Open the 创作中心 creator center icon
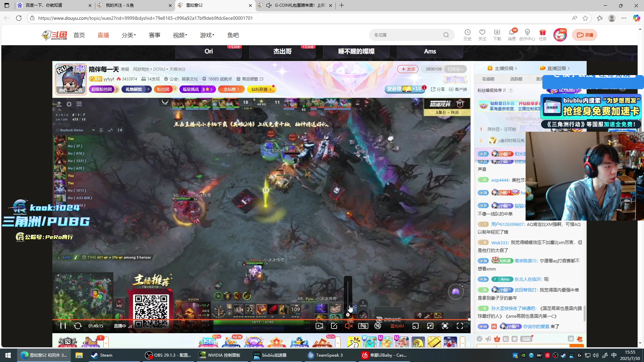The height and width of the screenshot is (362, 644). 527,35
